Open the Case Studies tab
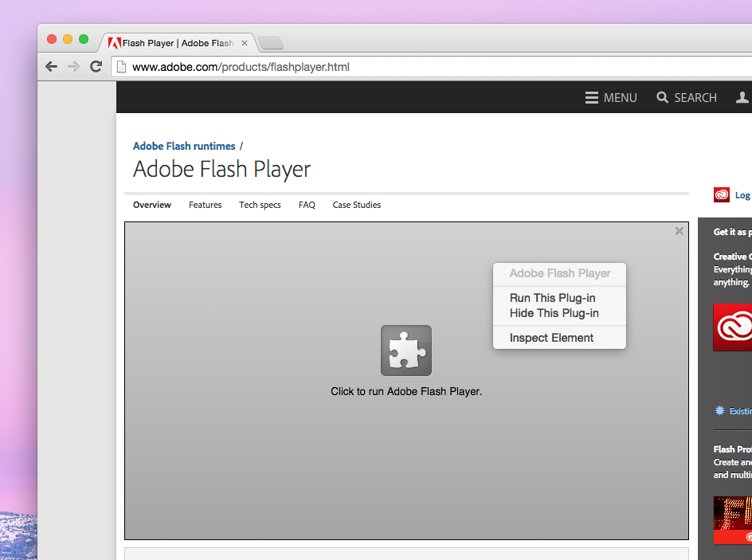Screen dimensions: 752x560 (x=356, y=205)
